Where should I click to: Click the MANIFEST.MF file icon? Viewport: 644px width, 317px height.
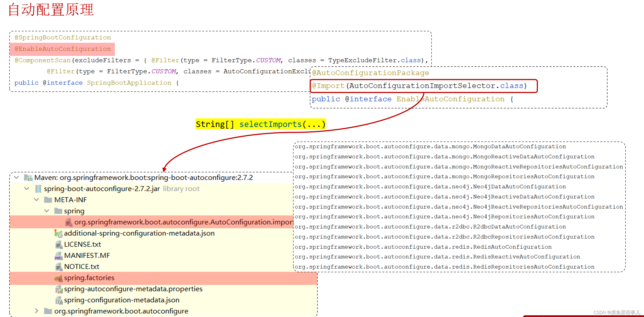click(58, 255)
